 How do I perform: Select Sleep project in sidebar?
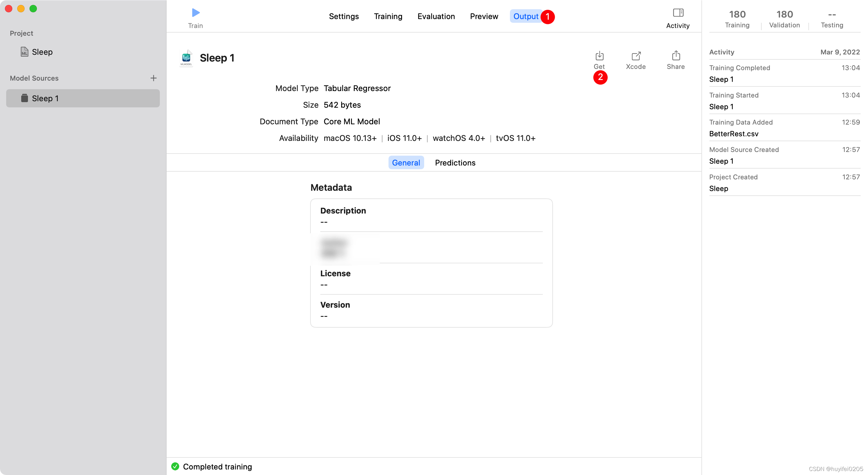click(x=42, y=52)
